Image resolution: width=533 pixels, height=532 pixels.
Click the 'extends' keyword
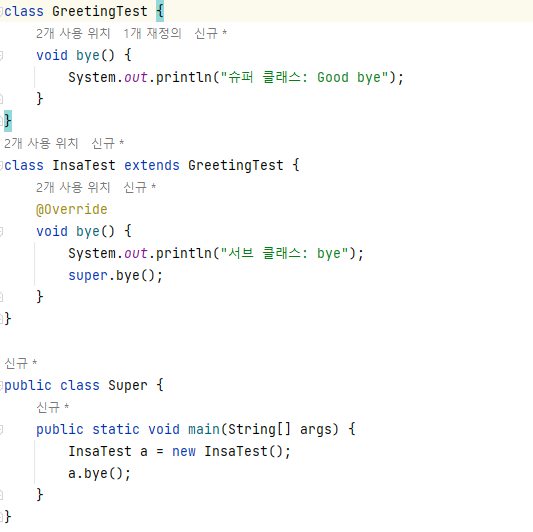152,166
